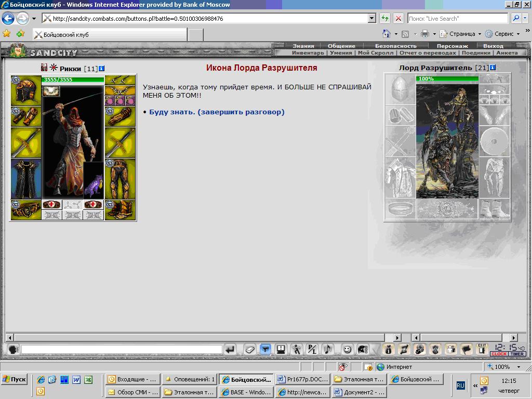Viewport: 532px width, 399px height.
Task: Click the send message arrow button
Action: pyautogui.click(x=230, y=349)
